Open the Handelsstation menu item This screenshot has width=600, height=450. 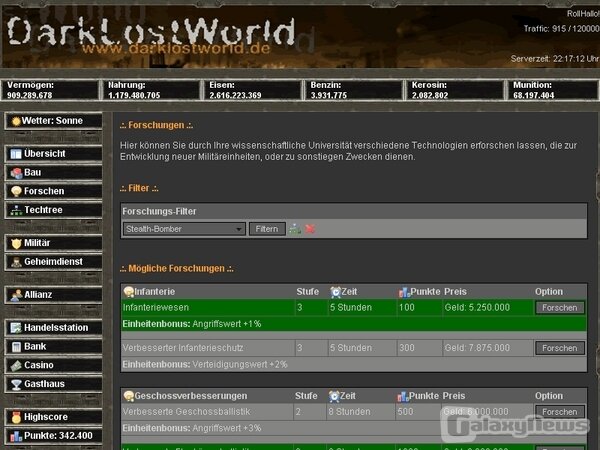click(x=54, y=328)
